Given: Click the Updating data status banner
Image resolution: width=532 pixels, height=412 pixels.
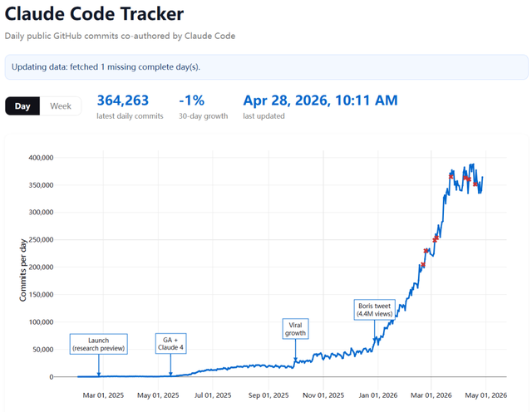Looking at the screenshot, I should tap(266, 67).
